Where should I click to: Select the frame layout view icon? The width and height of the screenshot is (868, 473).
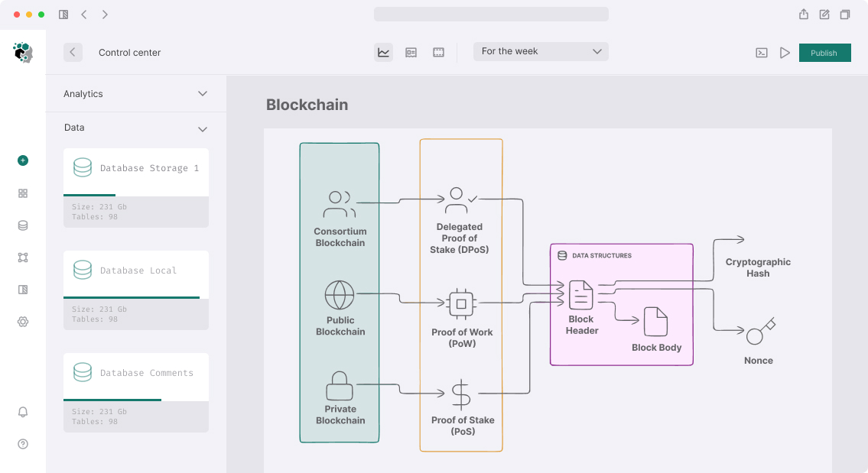[438, 53]
